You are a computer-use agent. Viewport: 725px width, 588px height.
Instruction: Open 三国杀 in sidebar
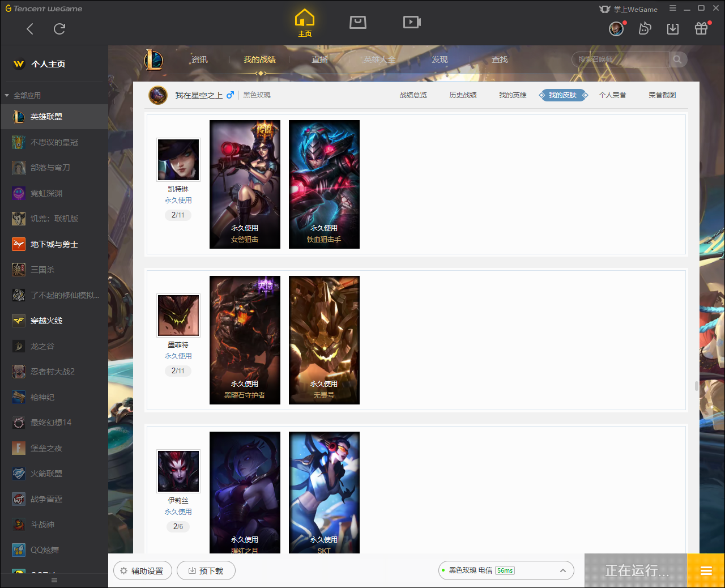[54, 270]
